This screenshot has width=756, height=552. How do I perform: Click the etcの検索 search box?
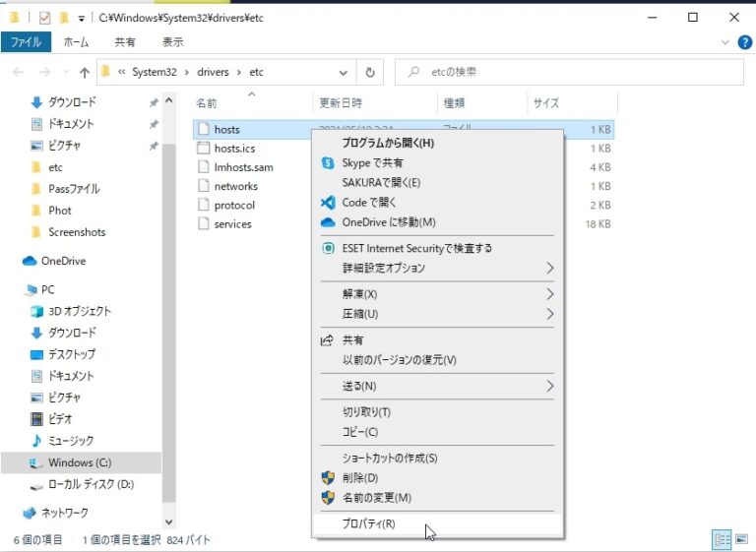coord(571,72)
